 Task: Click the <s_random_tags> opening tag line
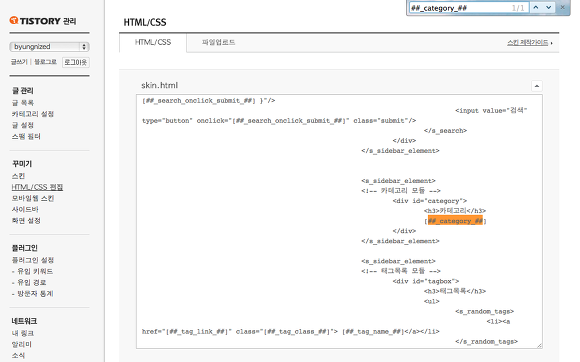coord(485,311)
